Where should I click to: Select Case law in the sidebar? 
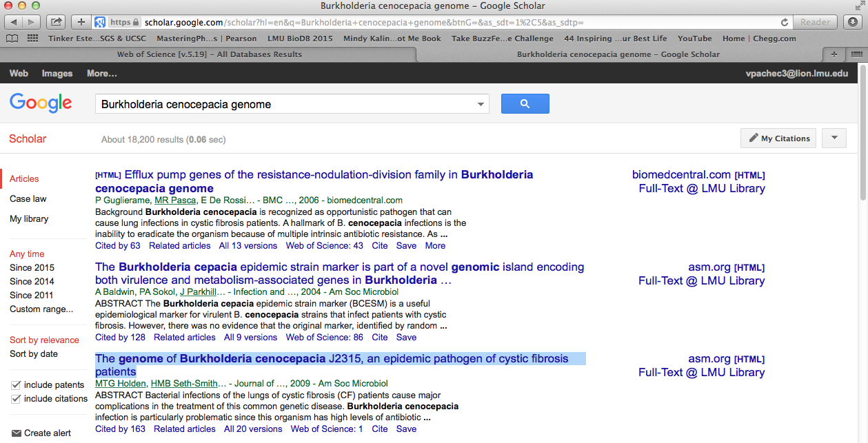point(28,198)
